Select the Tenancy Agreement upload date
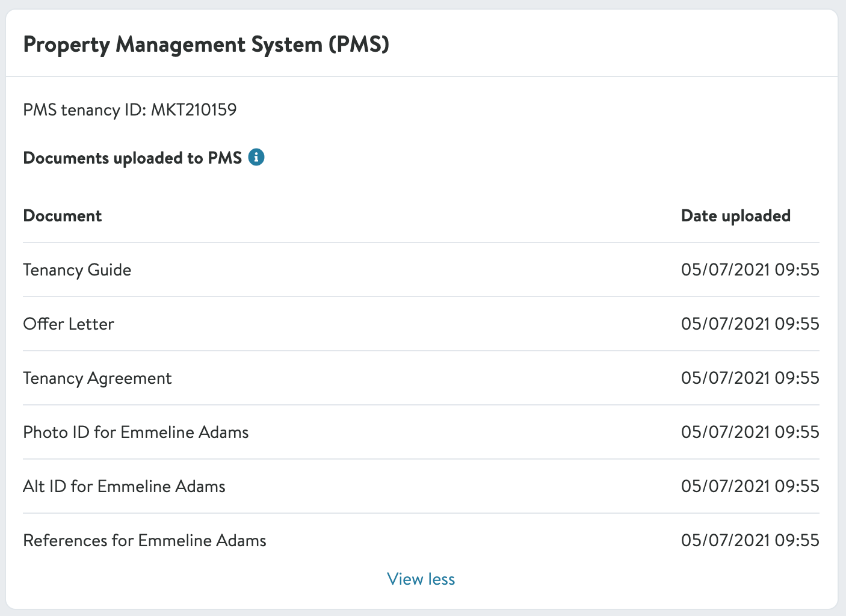Image resolution: width=846 pixels, height=616 pixels. [x=750, y=378]
